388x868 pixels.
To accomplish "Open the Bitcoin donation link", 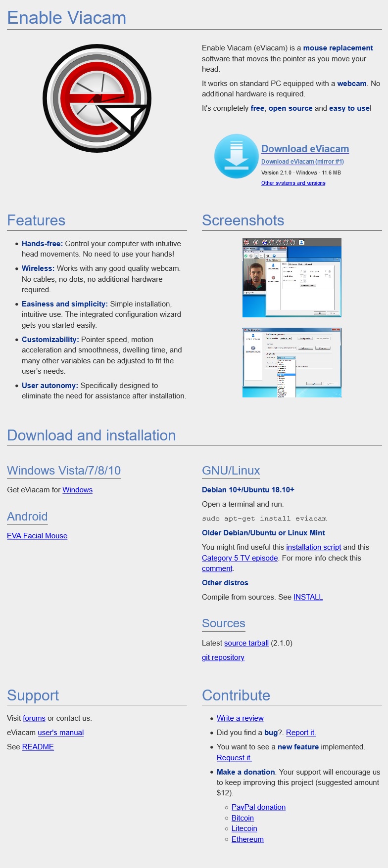I will click(x=242, y=818).
